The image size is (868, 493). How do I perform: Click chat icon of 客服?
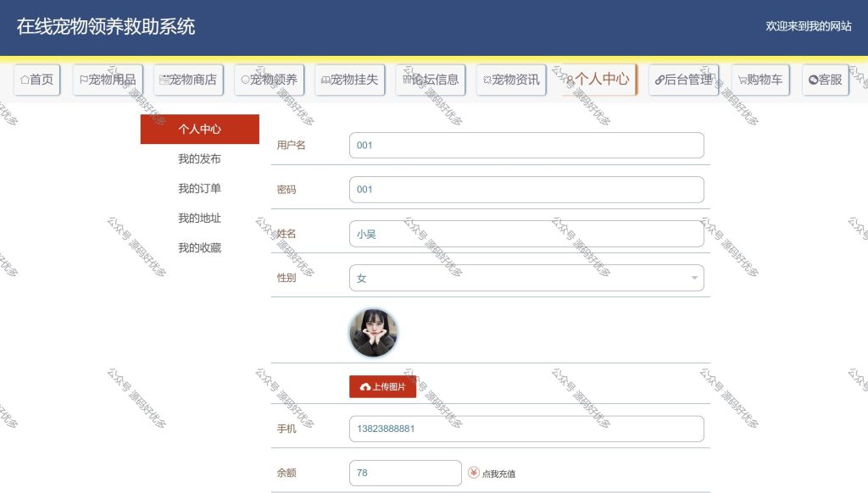tap(813, 80)
